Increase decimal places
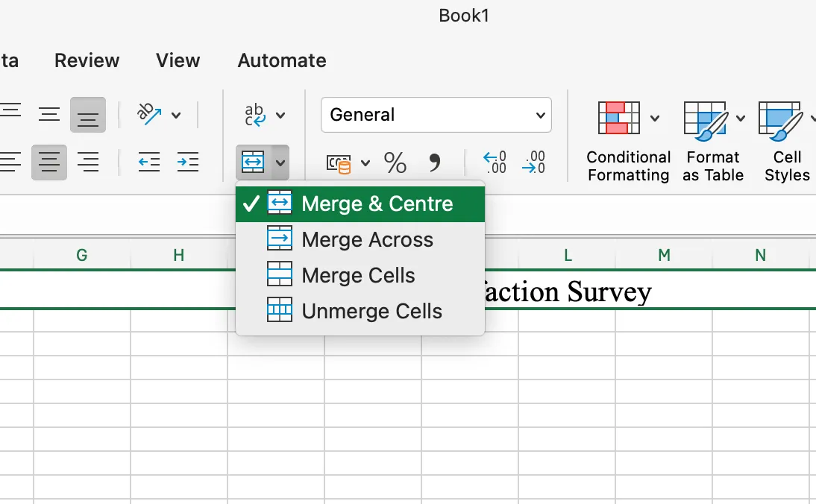The image size is (816, 504). 495,163
